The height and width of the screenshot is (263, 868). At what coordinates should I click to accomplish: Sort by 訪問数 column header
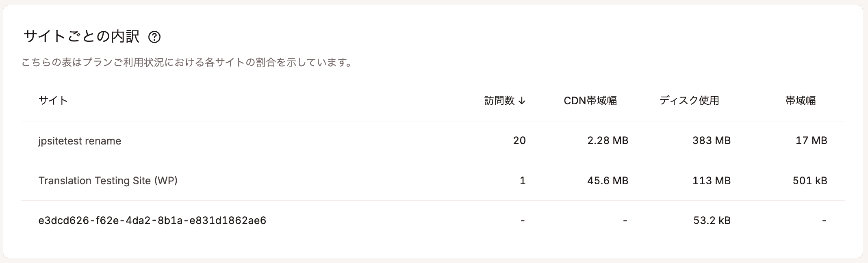(x=505, y=101)
